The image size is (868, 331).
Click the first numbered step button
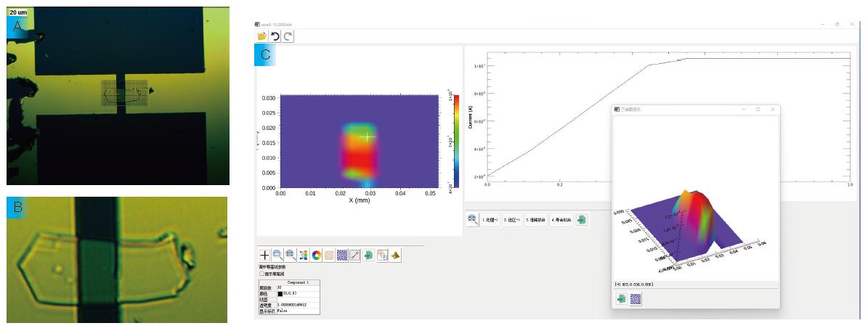[x=492, y=219]
